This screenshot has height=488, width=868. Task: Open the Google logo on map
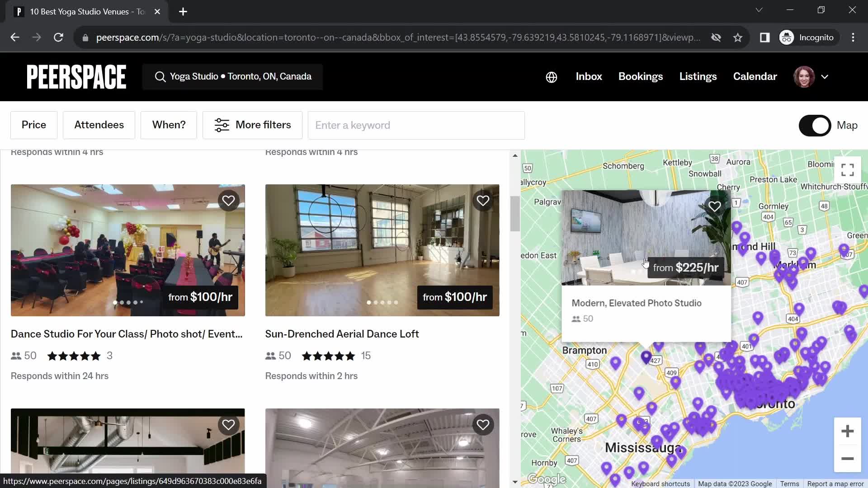pyautogui.click(x=547, y=479)
